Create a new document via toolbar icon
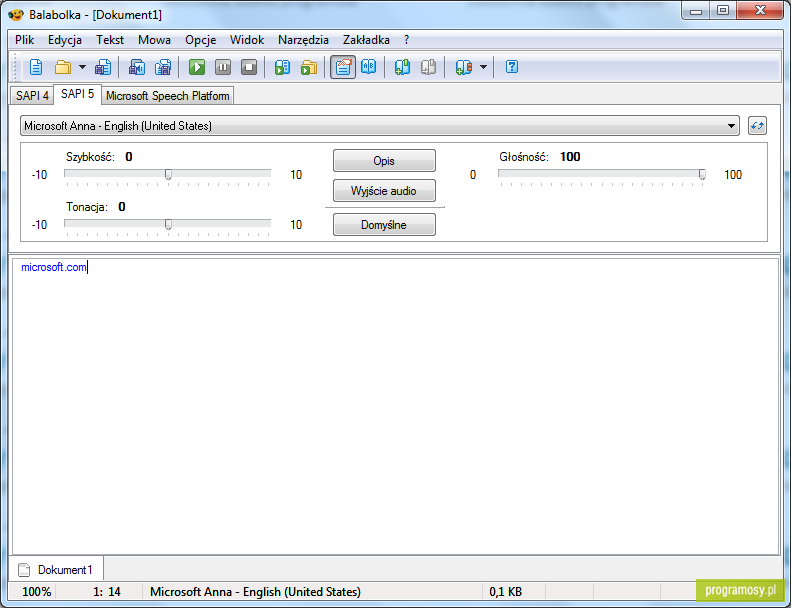This screenshot has width=791, height=608. tap(36, 67)
